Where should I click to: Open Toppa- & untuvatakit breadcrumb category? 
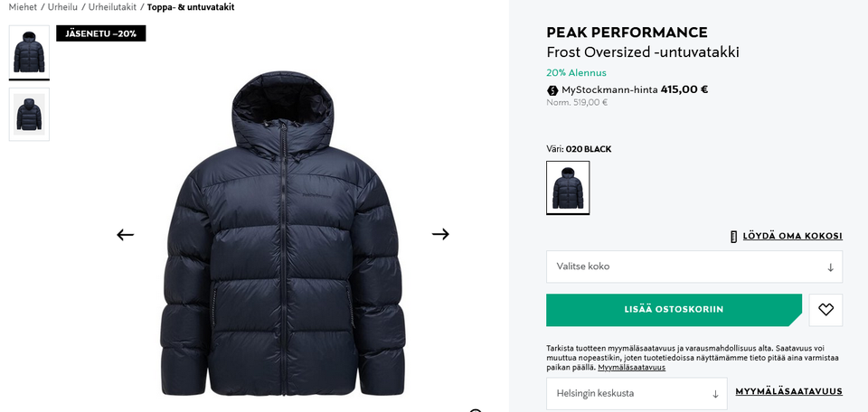tap(197, 7)
